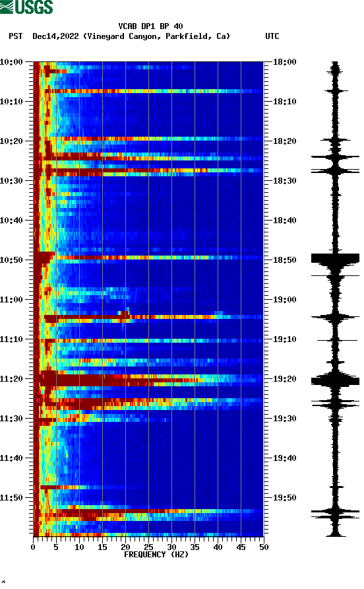Click the 19:40 UTC time label
Viewport: 364px width, 589px height.
click(x=284, y=458)
